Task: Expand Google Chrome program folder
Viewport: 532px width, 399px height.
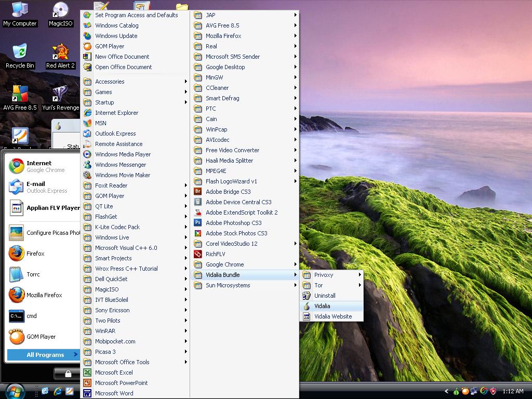Action: click(x=245, y=264)
